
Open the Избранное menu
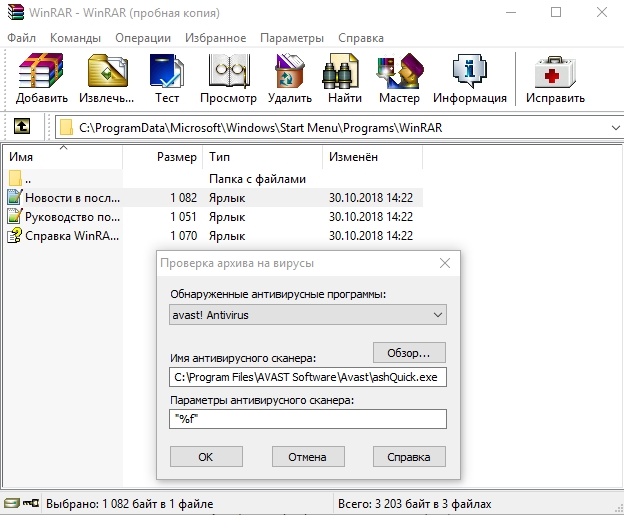coord(215,38)
